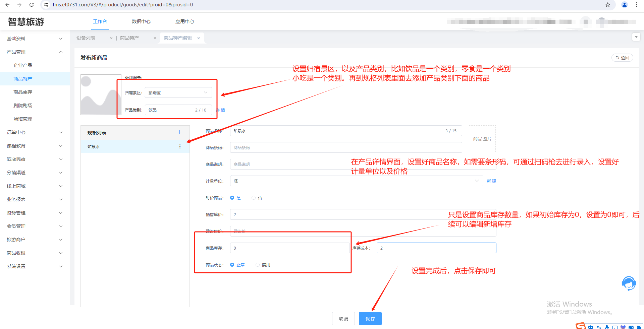Reload the page with browser refresh icon
Viewport: 644px width, 329px height.
[32, 5]
